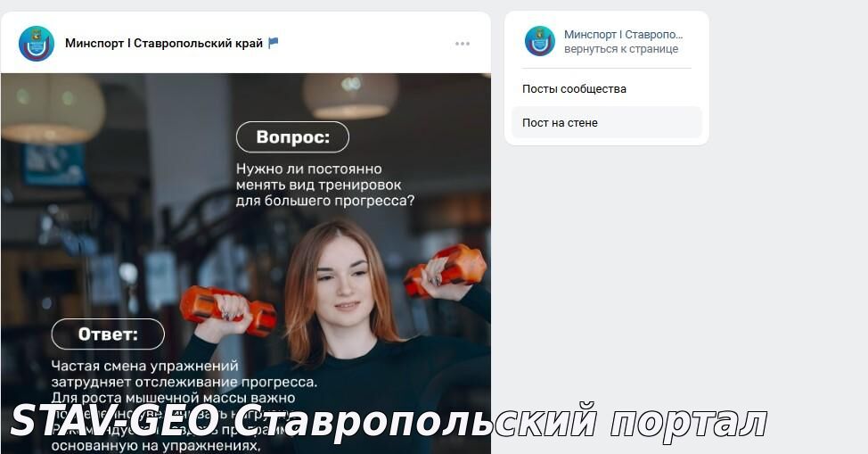Open the Минспорт community avatar in post header
Viewport: 868px width, 454px height.
coord(37,43)
